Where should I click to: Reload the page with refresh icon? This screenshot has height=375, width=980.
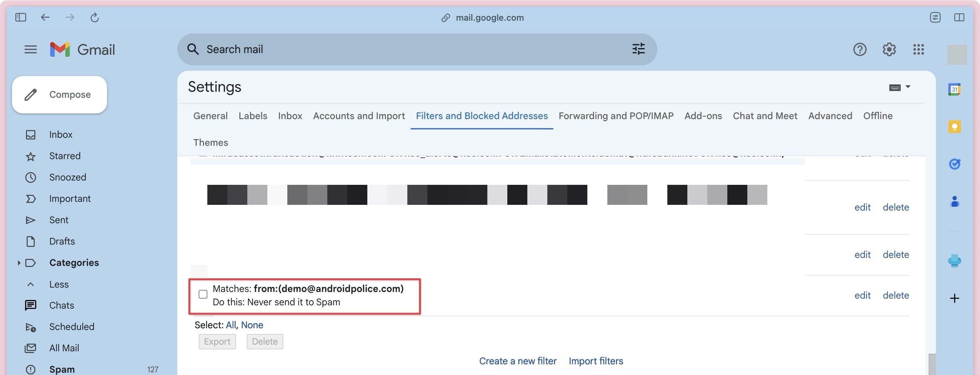tap(94, 17)
